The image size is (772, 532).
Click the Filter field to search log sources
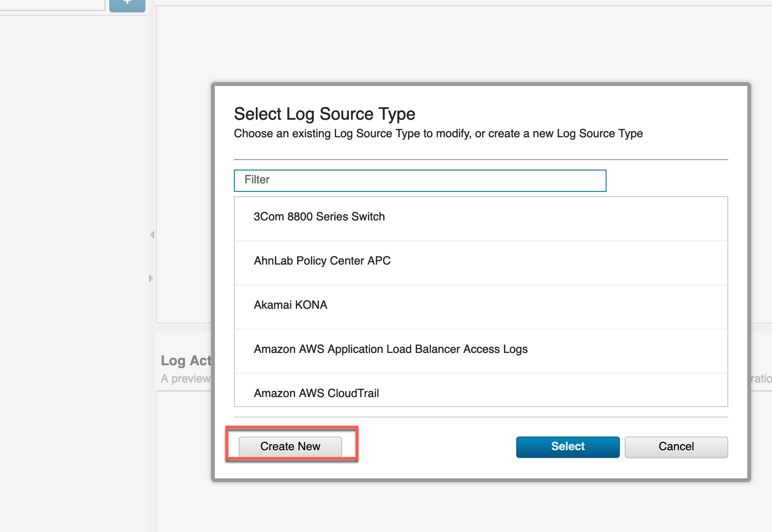tap(419, 180)
